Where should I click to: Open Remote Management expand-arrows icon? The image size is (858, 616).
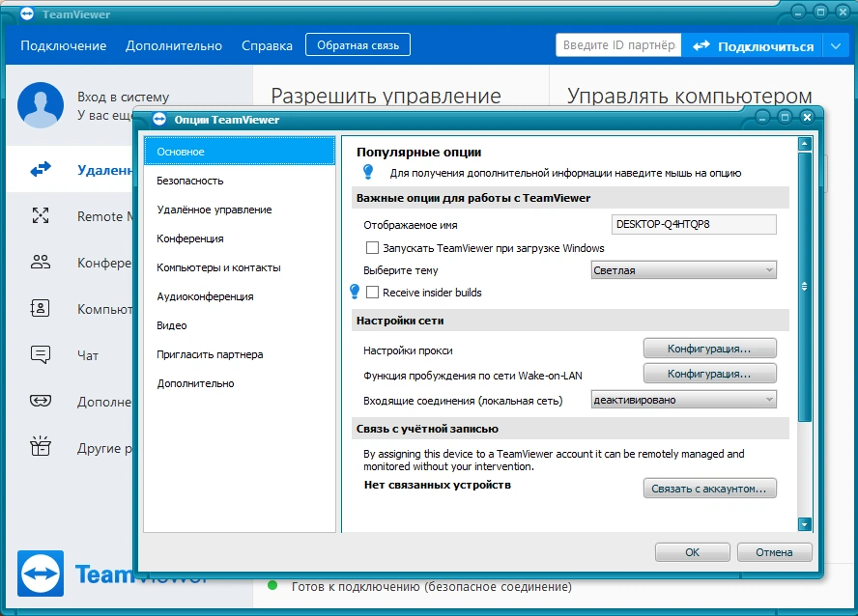point(41,215)
